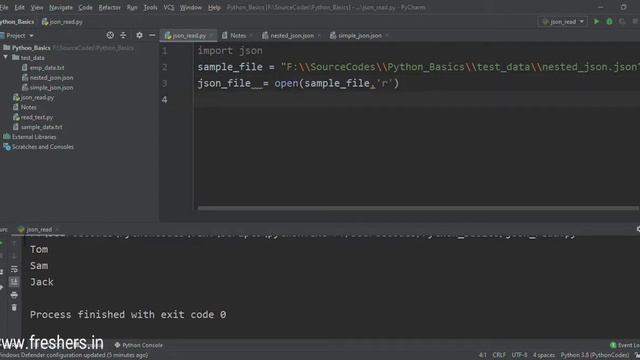The height and width of the screenshot is (360, 640).
Task: Click UTF-8 encoding in status bar
Action: click(519, 355)
